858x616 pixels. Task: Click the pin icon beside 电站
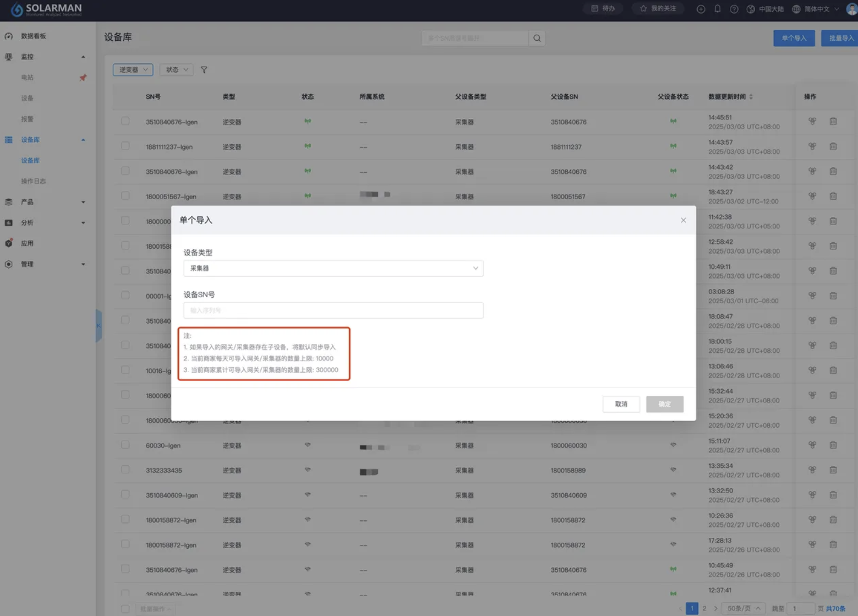(83, 78)
